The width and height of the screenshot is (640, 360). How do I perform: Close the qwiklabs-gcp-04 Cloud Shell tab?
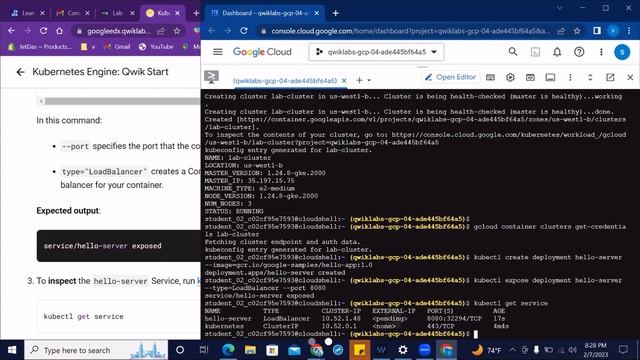[344, 81]
